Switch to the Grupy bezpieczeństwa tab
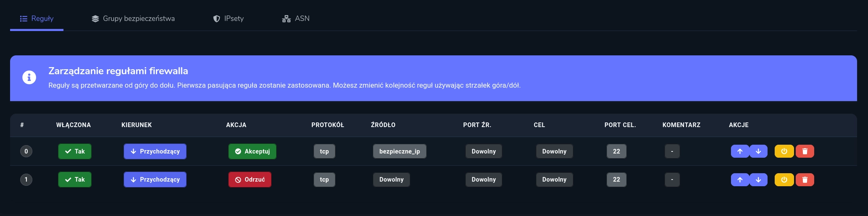 [x=133, y=18]
